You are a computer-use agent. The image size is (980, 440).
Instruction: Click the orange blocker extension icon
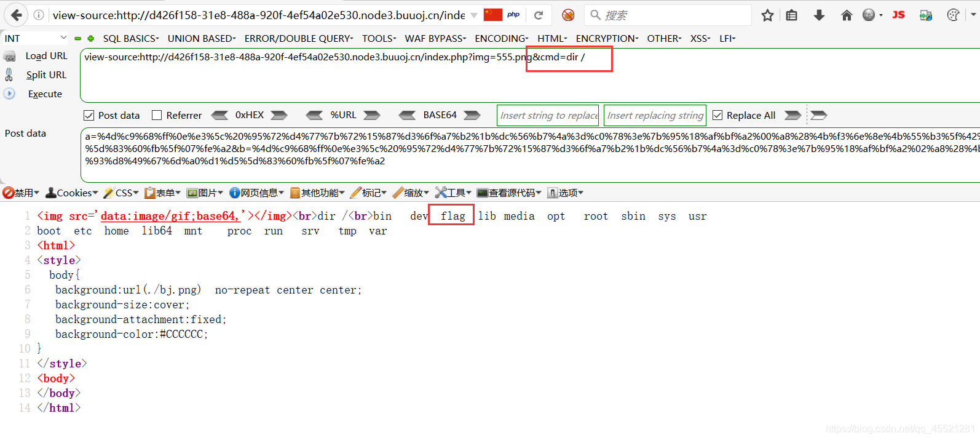point(568,15)
